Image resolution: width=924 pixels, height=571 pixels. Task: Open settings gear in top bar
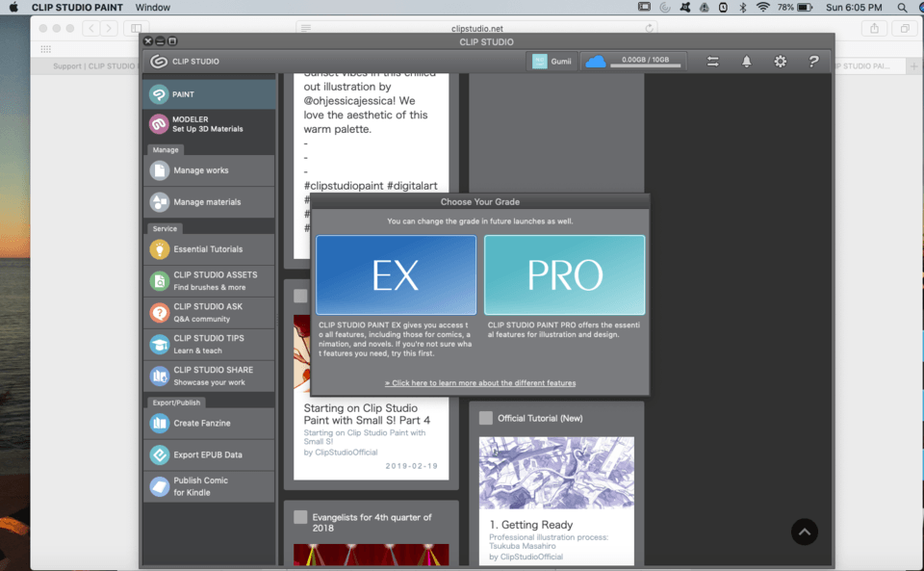pyautogui.click(x=780, y=62)
